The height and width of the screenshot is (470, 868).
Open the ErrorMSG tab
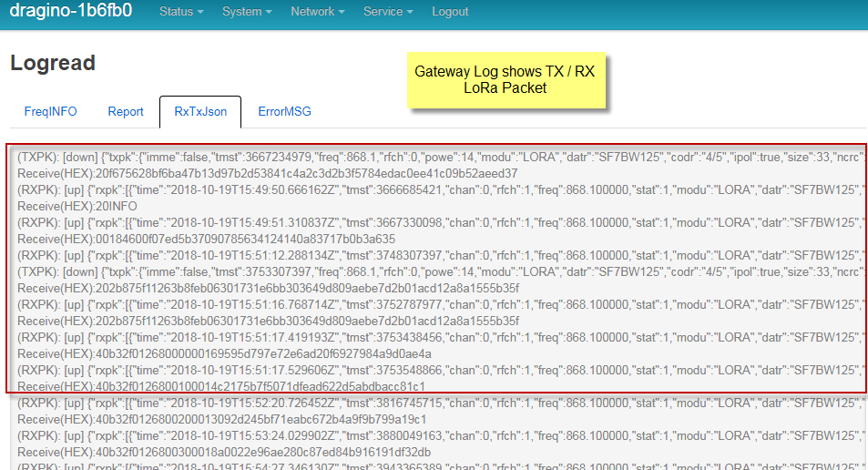(284, 111)
